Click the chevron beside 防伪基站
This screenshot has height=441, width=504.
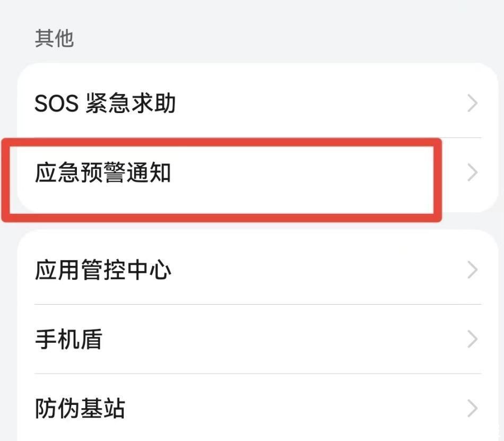pyautogui.click(x=471, y=408)
